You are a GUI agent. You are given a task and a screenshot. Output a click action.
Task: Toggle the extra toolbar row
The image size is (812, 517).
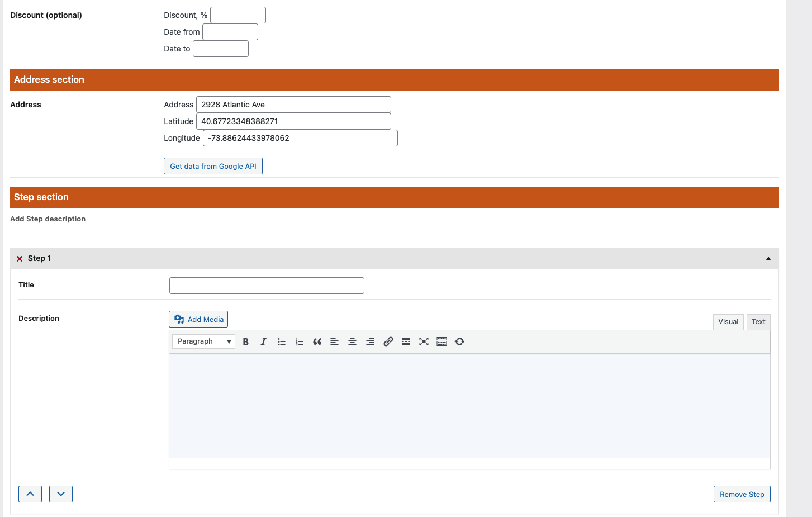click(x=441, y=341)
